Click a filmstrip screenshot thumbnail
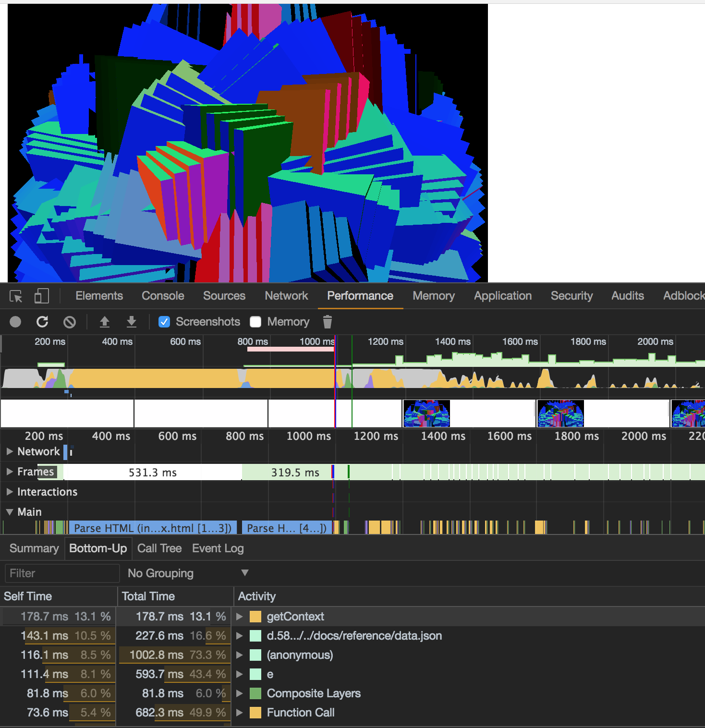This screenshot has width=705, height=728. (x=426, y=413)
